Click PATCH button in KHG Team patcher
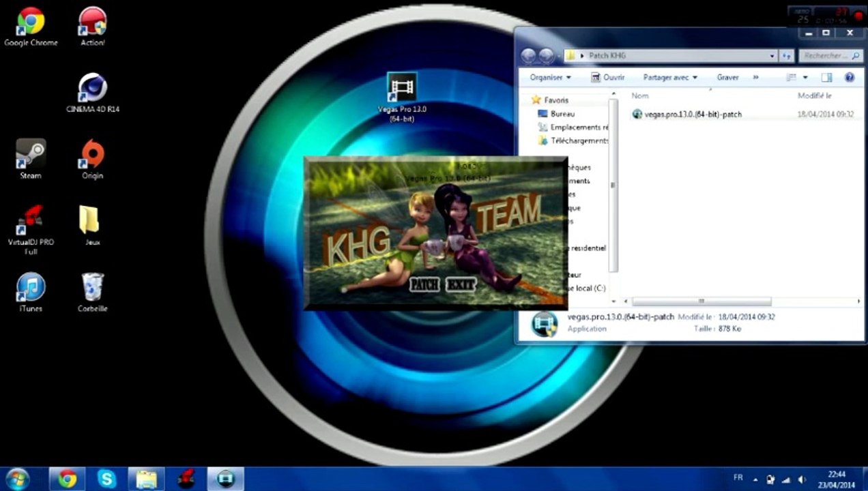Viewport: 868px width, 491px height. click(424, 285)
